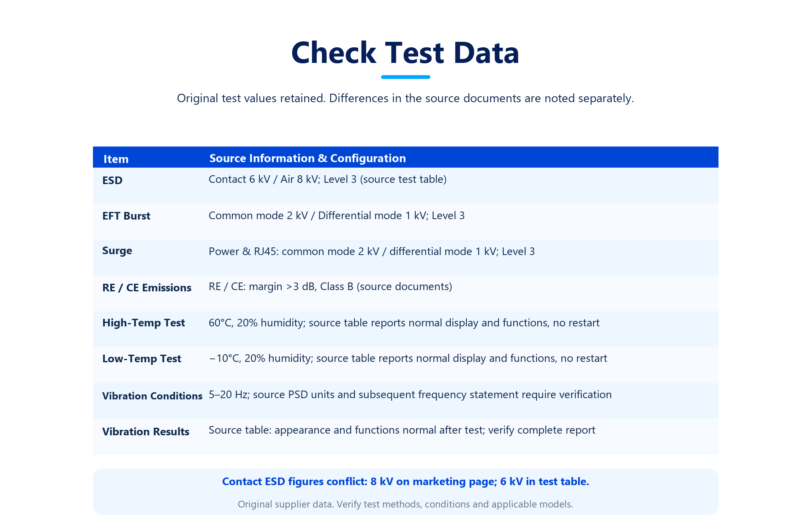
Task: Select the Vibration Conditions label
Action: [x=152, y=396]
